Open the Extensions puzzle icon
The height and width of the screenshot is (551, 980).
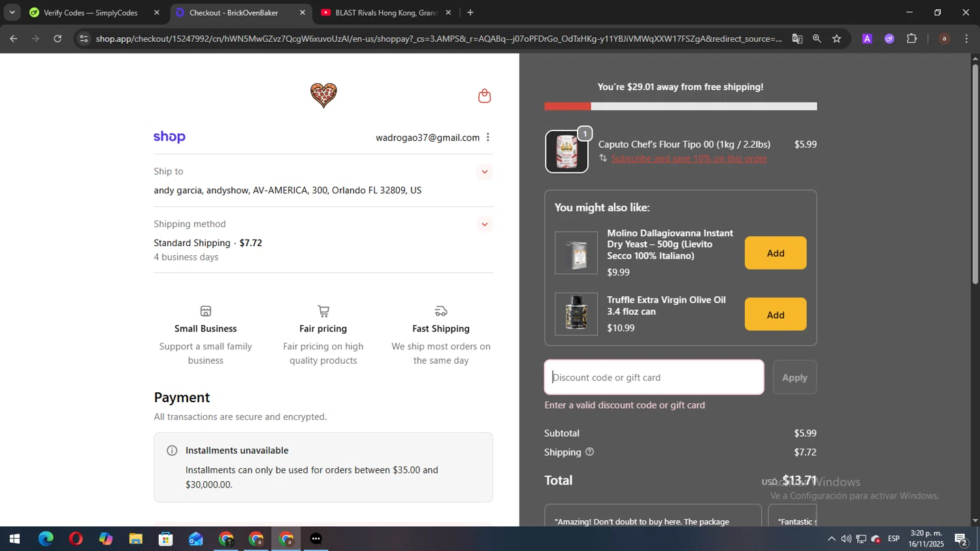pyautogui.click(x=912, y=39)
